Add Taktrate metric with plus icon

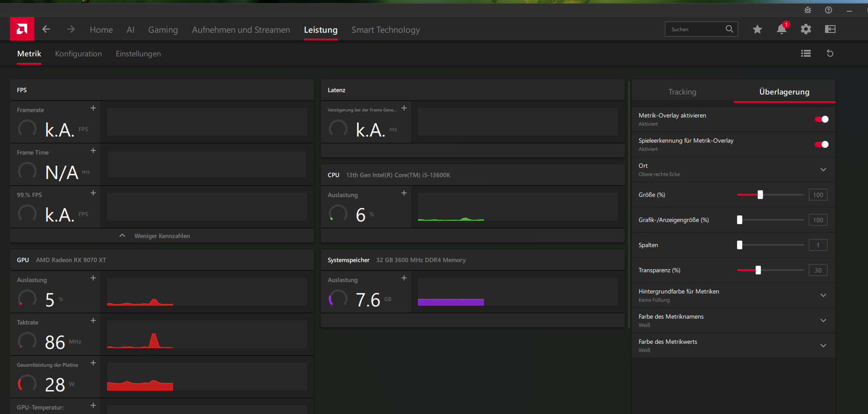click(93, 320)
